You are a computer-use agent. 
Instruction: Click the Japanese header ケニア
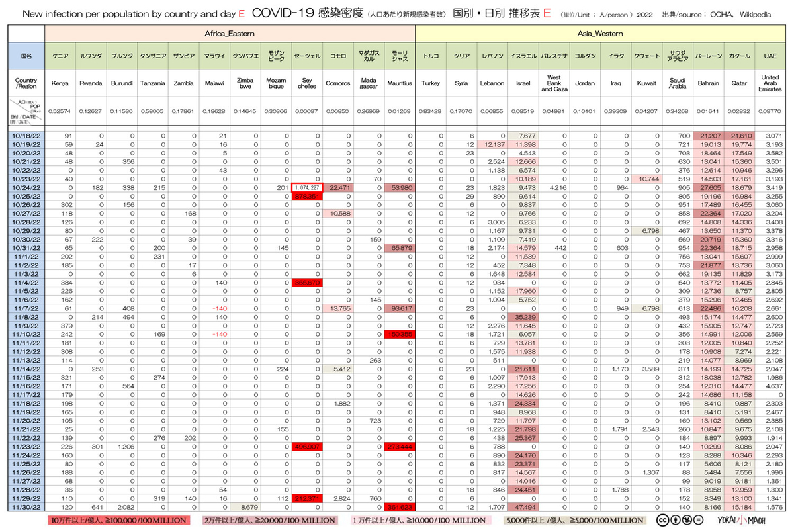coord(60,56)
